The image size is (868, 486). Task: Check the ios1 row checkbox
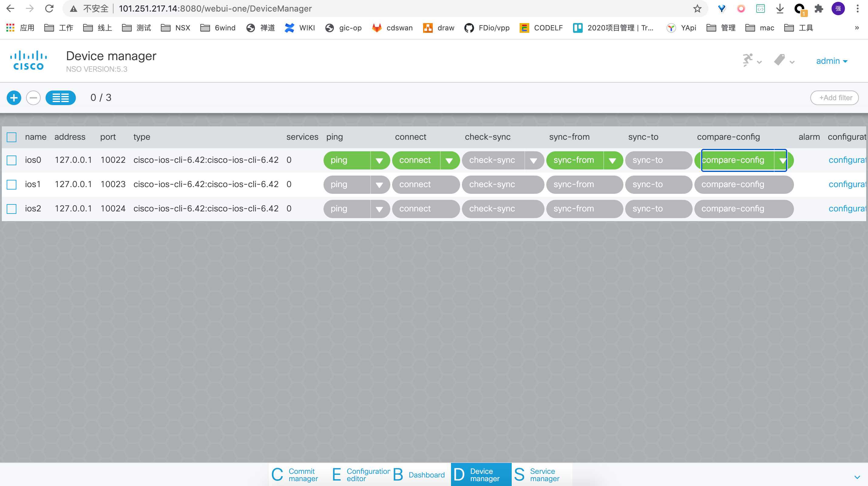[12, 184]
